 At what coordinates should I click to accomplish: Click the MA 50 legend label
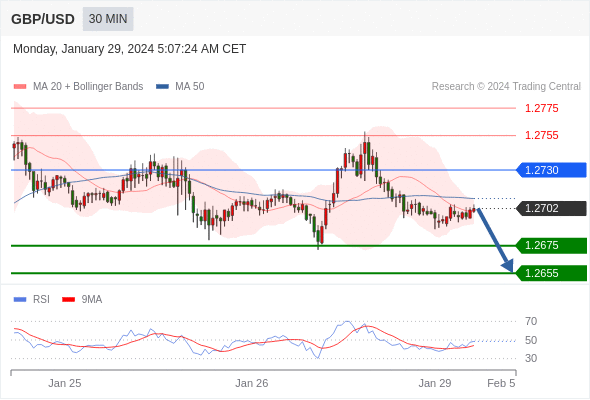(x=190, y=87)
